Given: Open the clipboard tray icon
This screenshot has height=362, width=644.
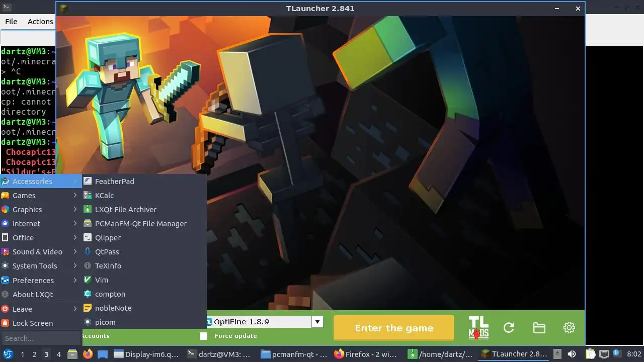Looking at the screenshot, I should point(591,354).
